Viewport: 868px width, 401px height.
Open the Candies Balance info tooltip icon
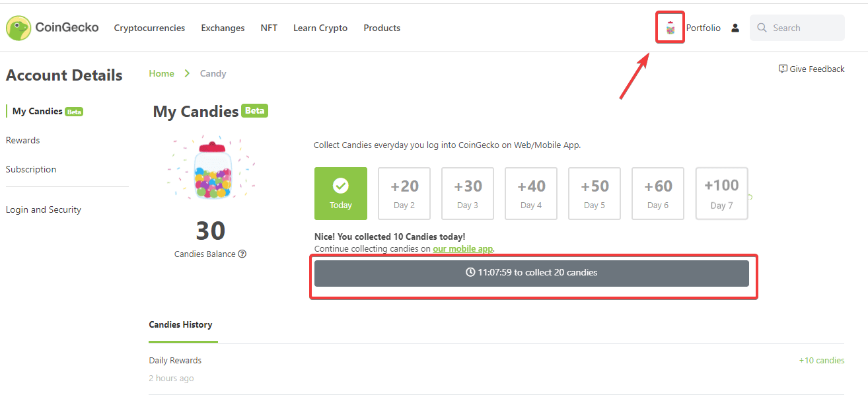(x=242, y=254)
